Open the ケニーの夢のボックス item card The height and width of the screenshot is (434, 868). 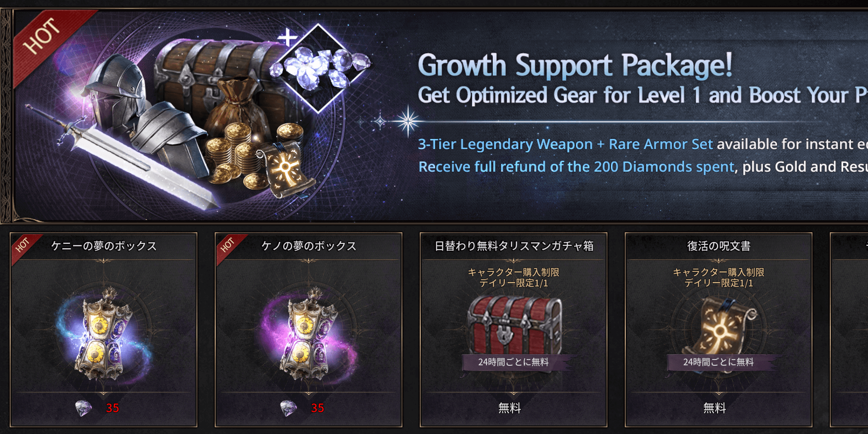pyautogui.click(x=103, y=329)
